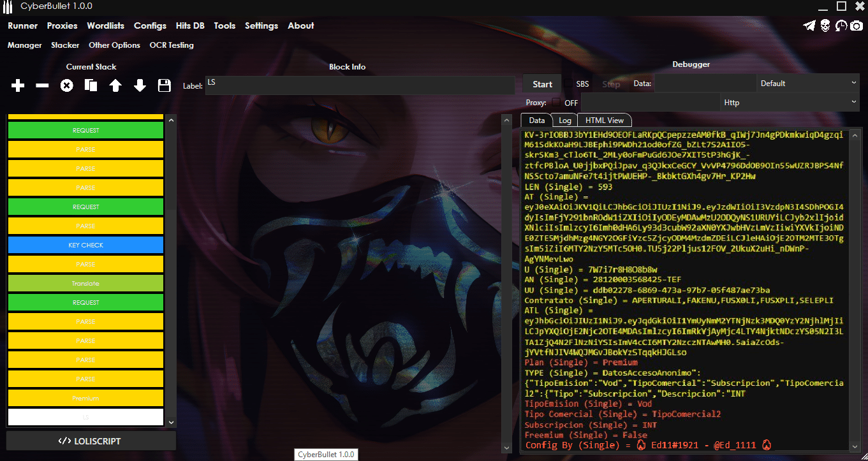The height and width of the screenshot is (461, 868).
Task: Open the Runner menu
Action: pyautogui.click(x=22, y=26)
